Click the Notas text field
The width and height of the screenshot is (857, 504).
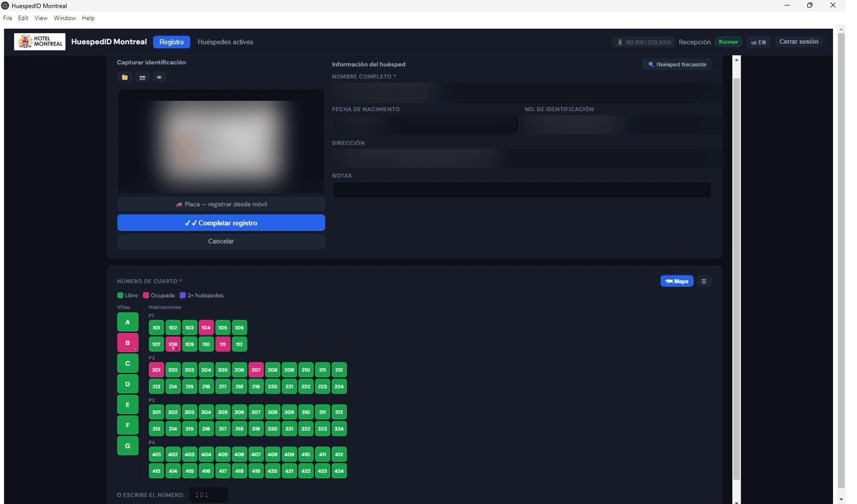point(522,190)
